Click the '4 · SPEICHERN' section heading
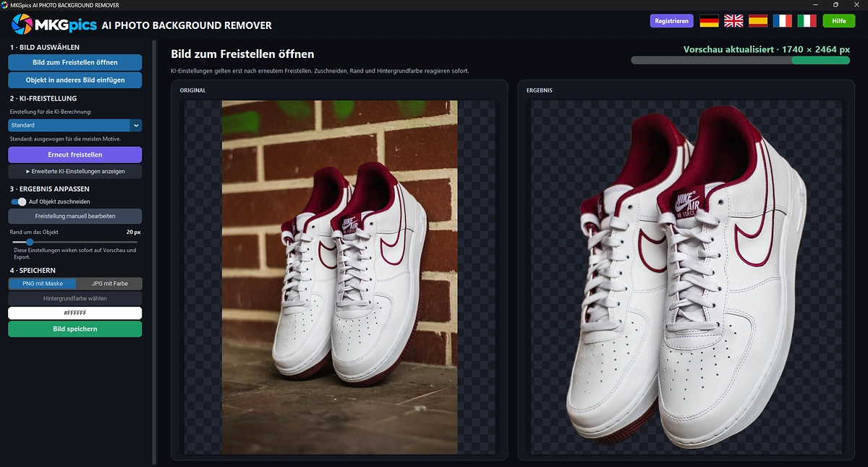 (33, 271)
